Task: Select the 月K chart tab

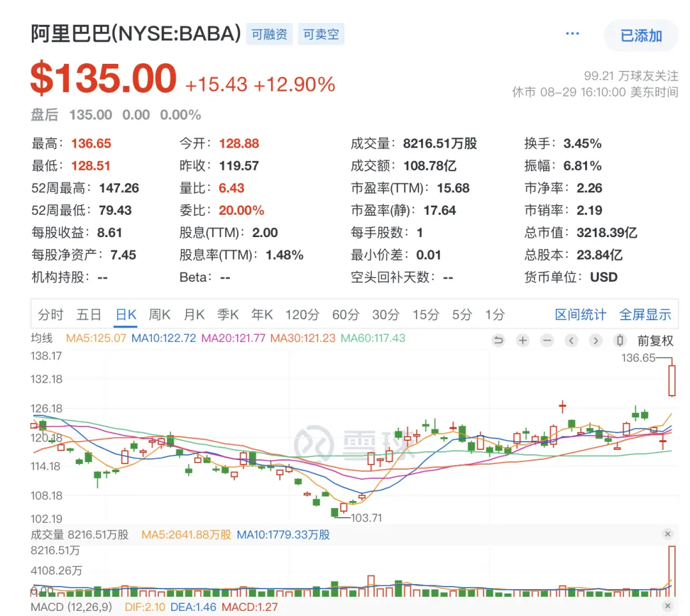Action: (x=194, y=314)
